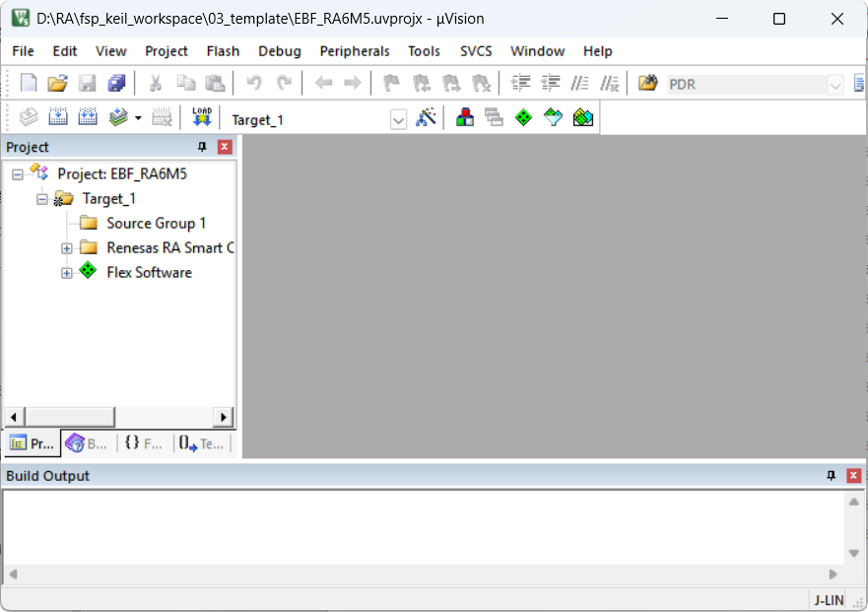
Task: Click the Manage Multi-Project Workspace icon
Action: [494, 117]
